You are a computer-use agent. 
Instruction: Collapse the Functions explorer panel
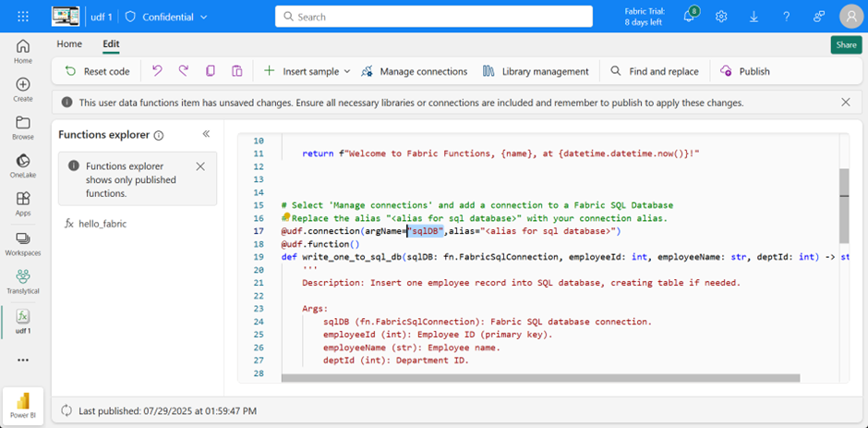click(x=206, y=135)
